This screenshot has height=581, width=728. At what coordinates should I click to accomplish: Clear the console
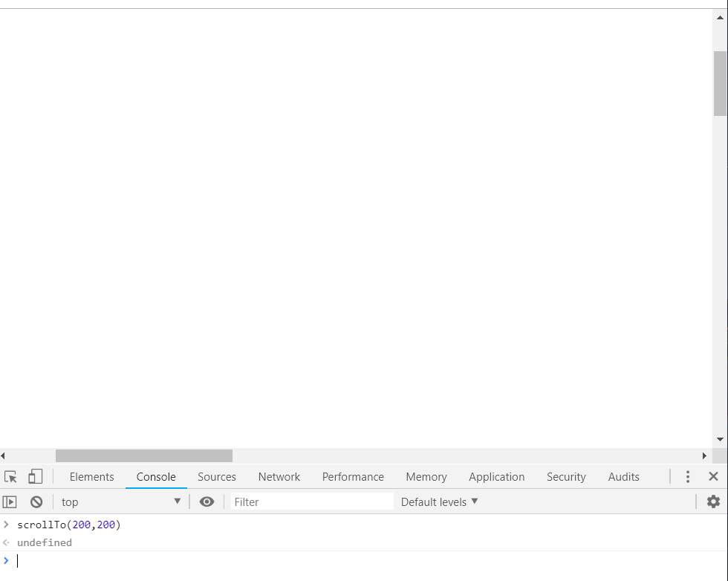point(36,502)
